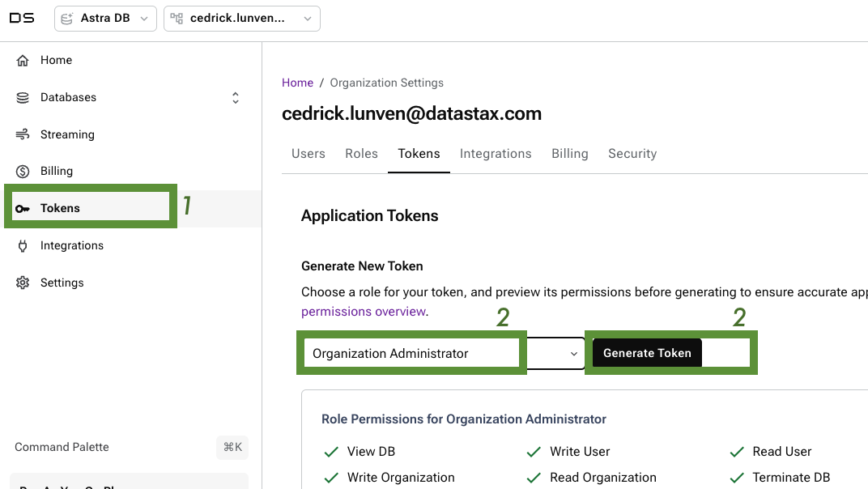Open the cedrick.lunven organization dropdown
Screen dimensions: 868x489
point(242,19)
